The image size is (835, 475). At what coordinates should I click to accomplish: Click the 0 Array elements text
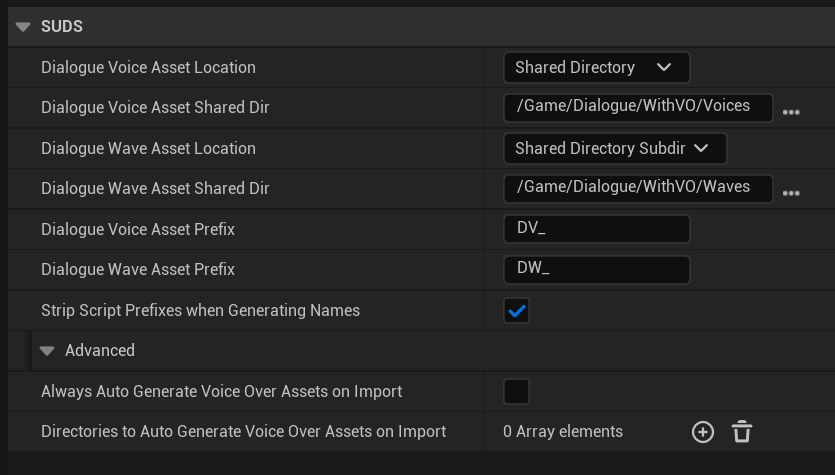(x=563, y=431)
